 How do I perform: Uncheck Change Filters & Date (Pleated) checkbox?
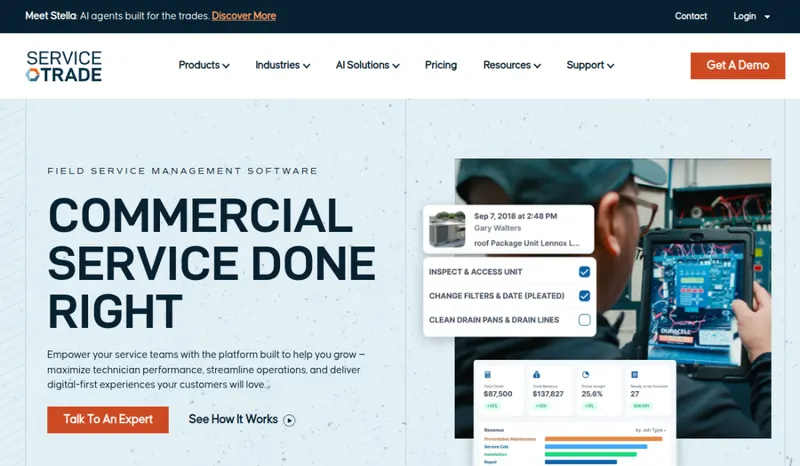point(585,296)
